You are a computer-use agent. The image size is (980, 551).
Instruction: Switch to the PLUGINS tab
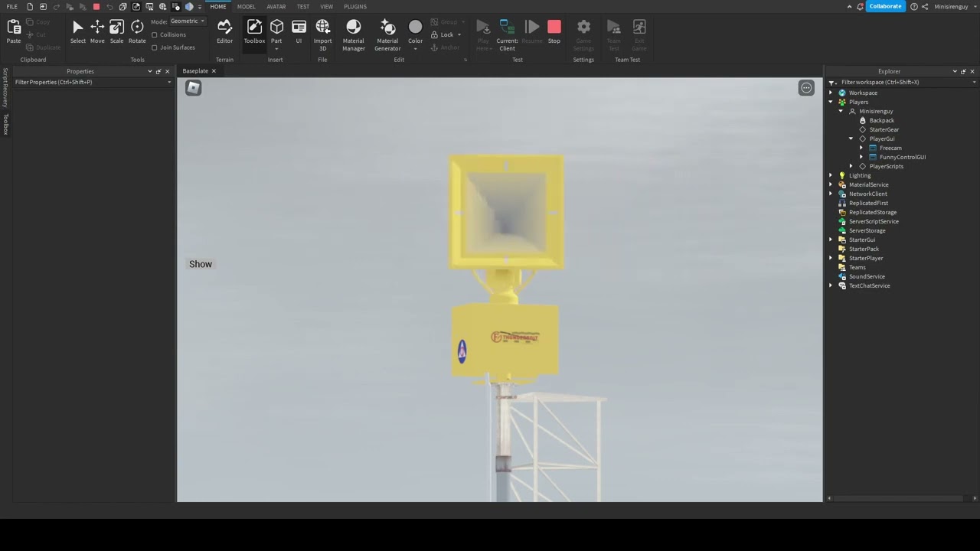(x=355, y=6)
